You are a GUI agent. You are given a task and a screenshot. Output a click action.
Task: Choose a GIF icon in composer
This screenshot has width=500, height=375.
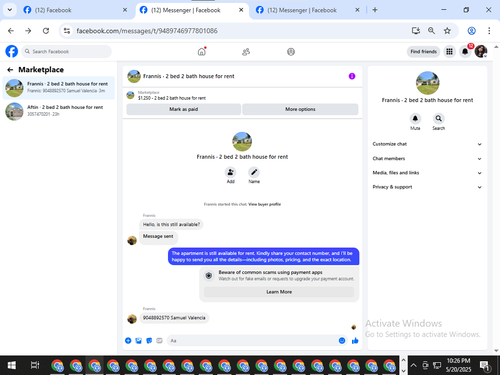(159, 340)
